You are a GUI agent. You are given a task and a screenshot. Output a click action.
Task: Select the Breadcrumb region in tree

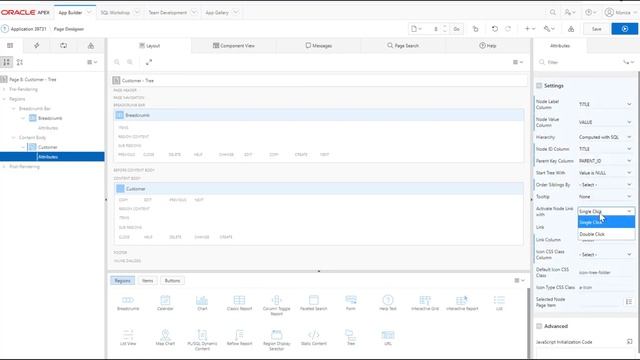(x=50, y=118)
